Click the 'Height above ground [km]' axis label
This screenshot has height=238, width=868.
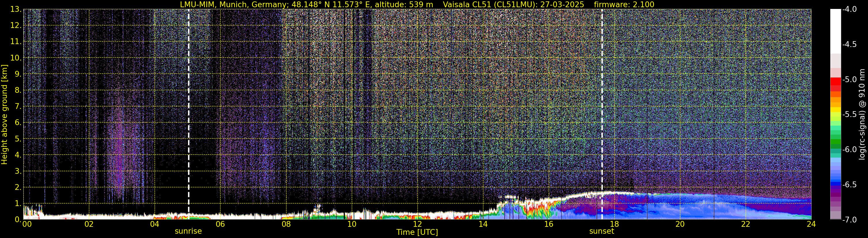point(4,115)
